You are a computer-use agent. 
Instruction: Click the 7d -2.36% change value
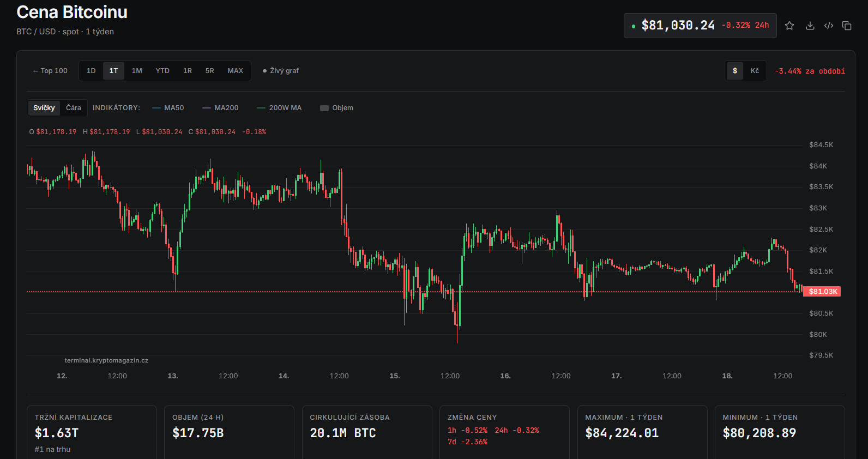(468, 442)
